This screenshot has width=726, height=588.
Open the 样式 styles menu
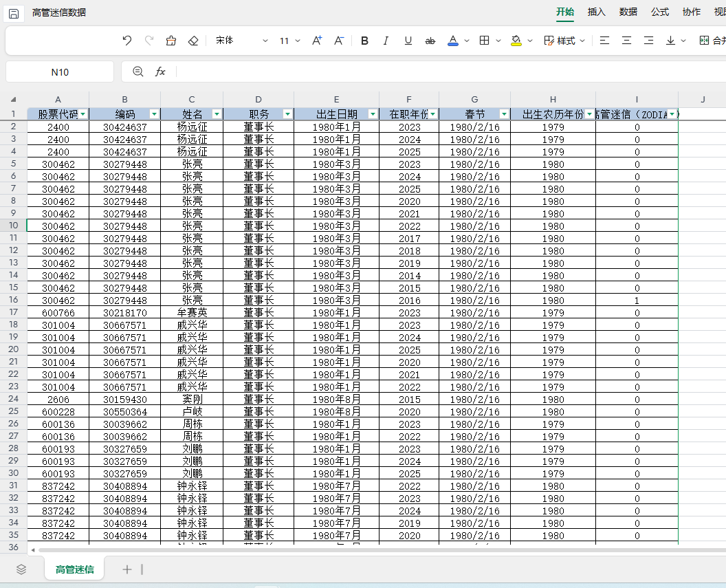[564, 41]
